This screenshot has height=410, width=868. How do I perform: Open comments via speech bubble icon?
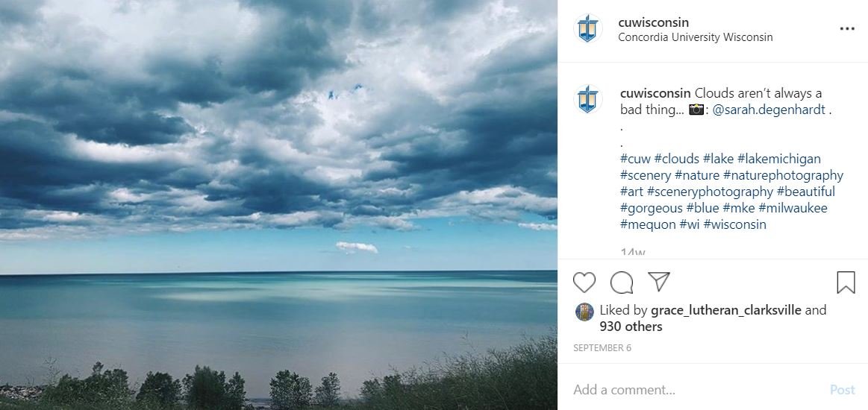[622, 283]
